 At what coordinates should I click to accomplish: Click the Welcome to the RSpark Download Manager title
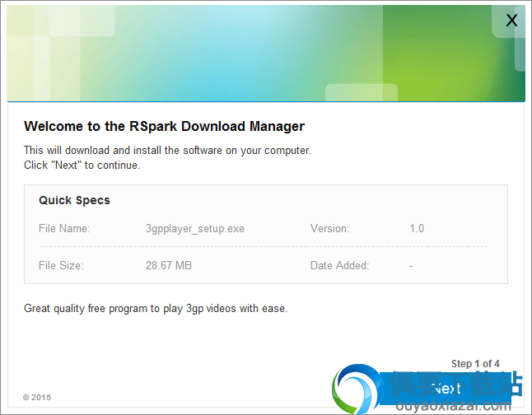pos(164,127)
